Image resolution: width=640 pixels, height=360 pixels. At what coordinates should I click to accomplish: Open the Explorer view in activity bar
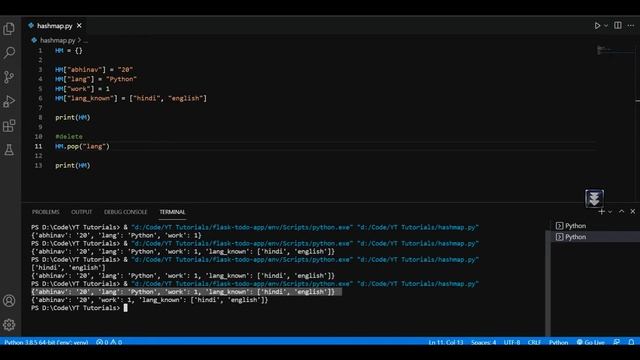coord(9,29)
